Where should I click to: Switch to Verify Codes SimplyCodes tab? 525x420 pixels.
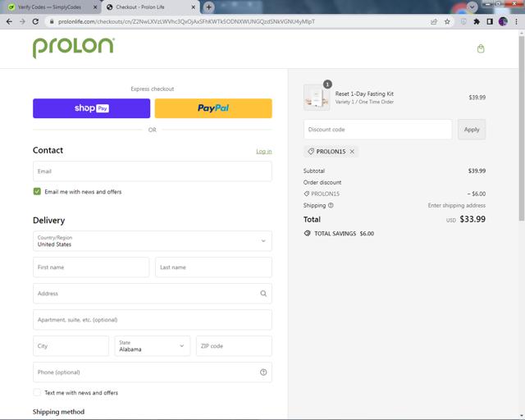pyautogui.click(x=50, y=7)
